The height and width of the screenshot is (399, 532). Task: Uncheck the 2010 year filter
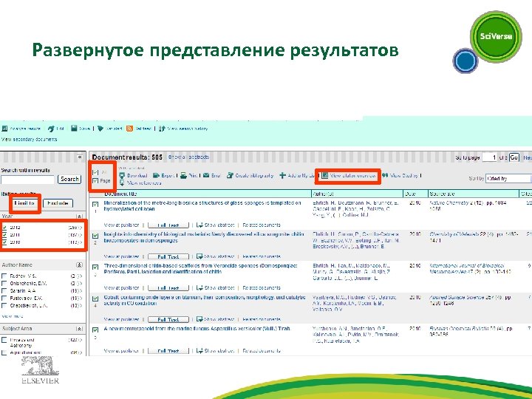[x=4, y=242]
